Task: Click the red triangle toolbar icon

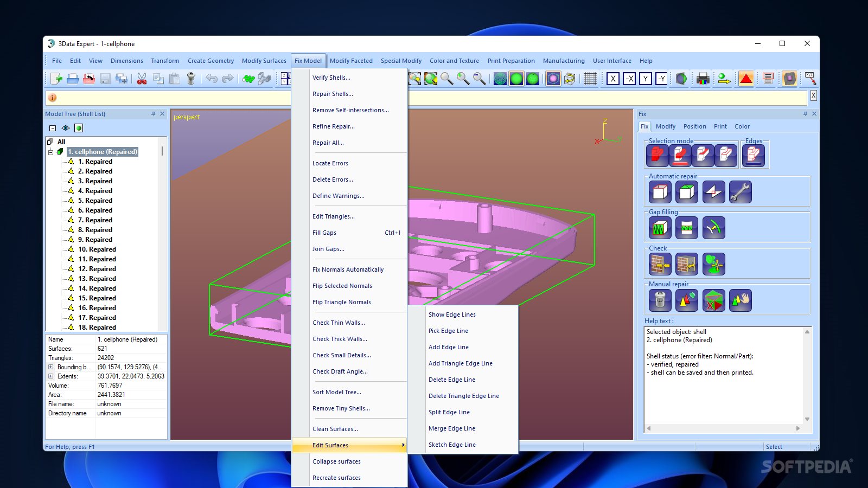Action: click(x=746, y=79)
